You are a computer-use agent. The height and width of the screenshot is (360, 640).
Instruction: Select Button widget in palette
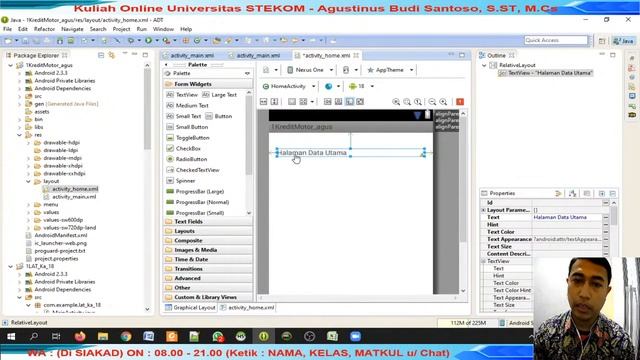point(219,116)
